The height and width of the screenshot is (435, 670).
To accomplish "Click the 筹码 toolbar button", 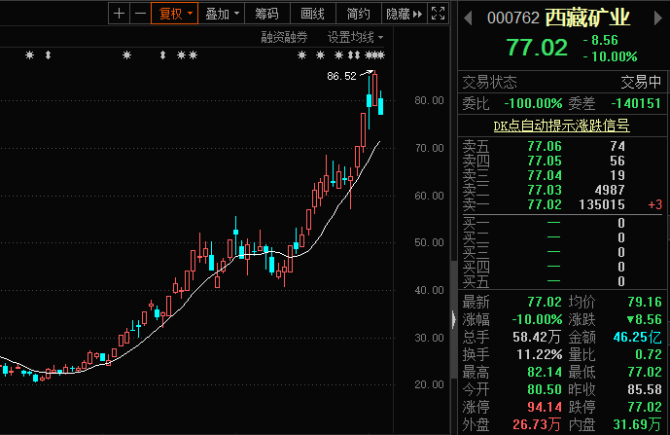I will coord(267,14).
